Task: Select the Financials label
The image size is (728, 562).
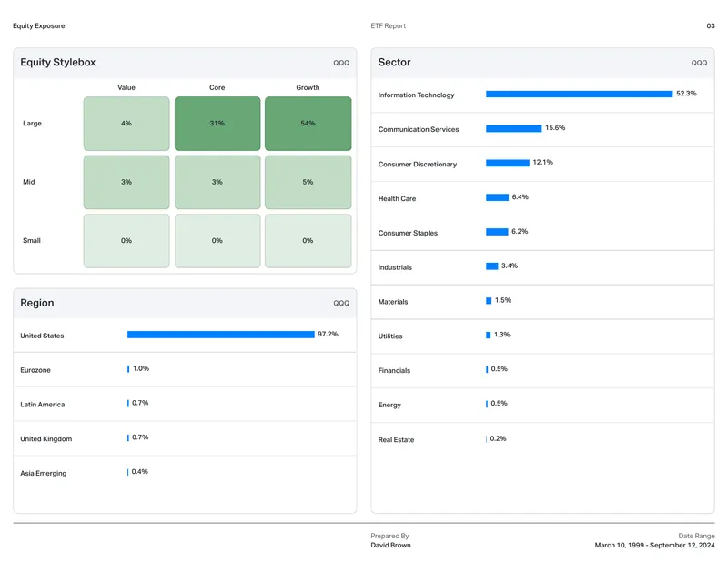Action: (x=394, y=370)
